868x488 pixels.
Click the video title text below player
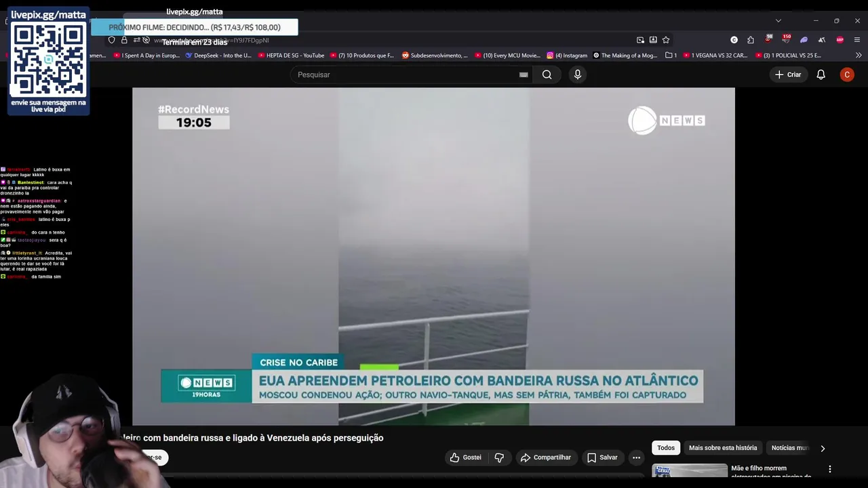pos(252,438)
